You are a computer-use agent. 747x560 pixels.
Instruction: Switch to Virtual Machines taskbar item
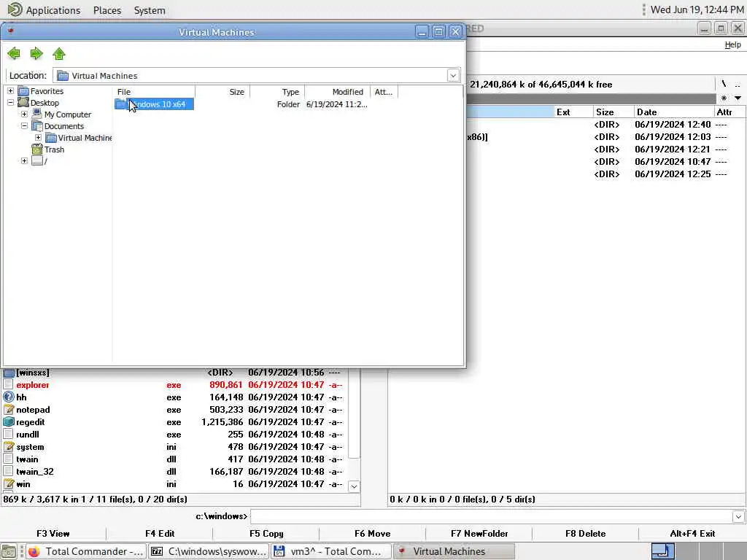click(454, 551)
